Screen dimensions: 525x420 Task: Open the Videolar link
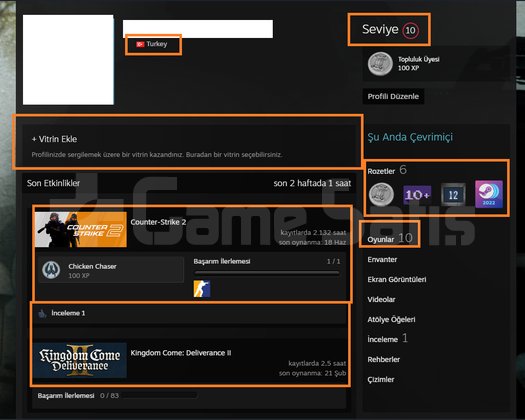coord(381,299)
